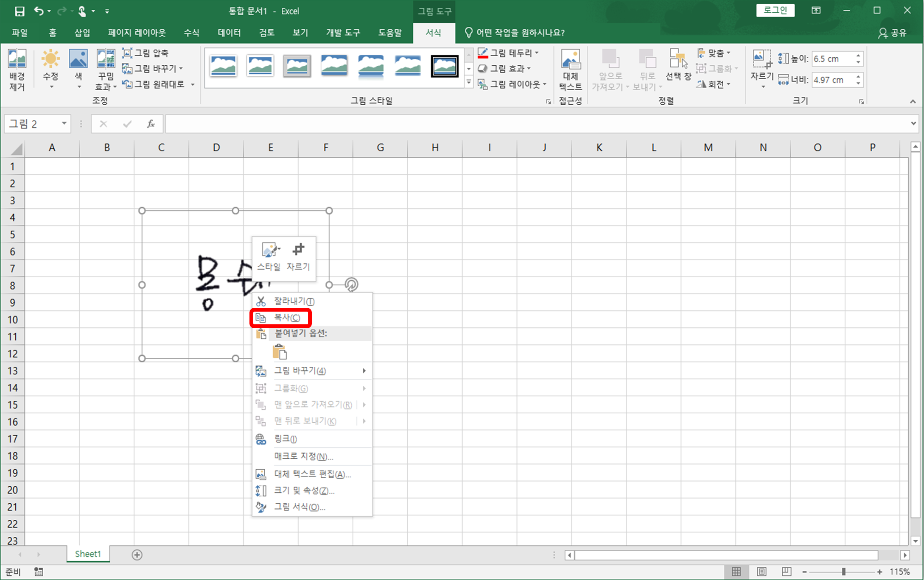
Task: Expand the picture styles gallery more arrow
Action: pyautogui.click(x=469, y=83)
